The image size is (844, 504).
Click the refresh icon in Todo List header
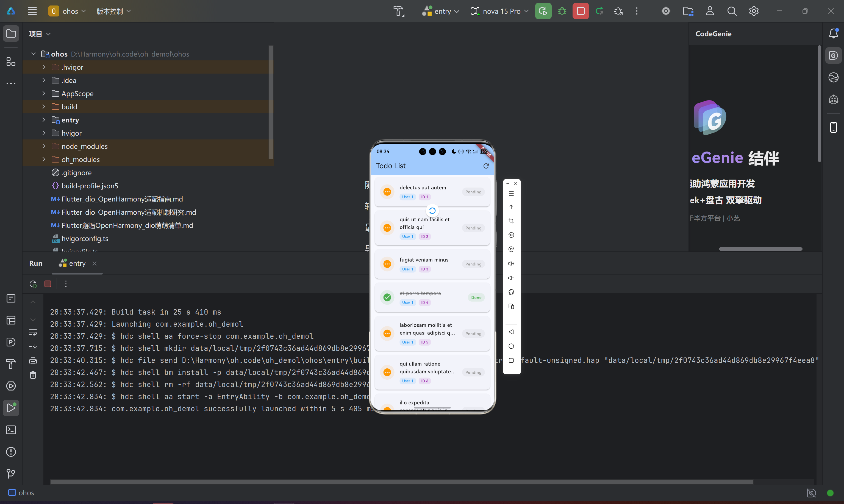[x=486, y=166]
